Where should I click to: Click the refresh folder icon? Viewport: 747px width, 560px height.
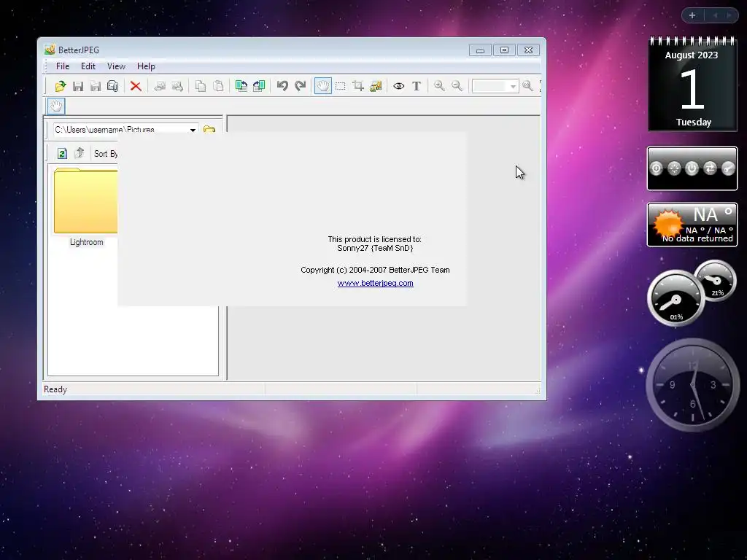click(62, 153)
